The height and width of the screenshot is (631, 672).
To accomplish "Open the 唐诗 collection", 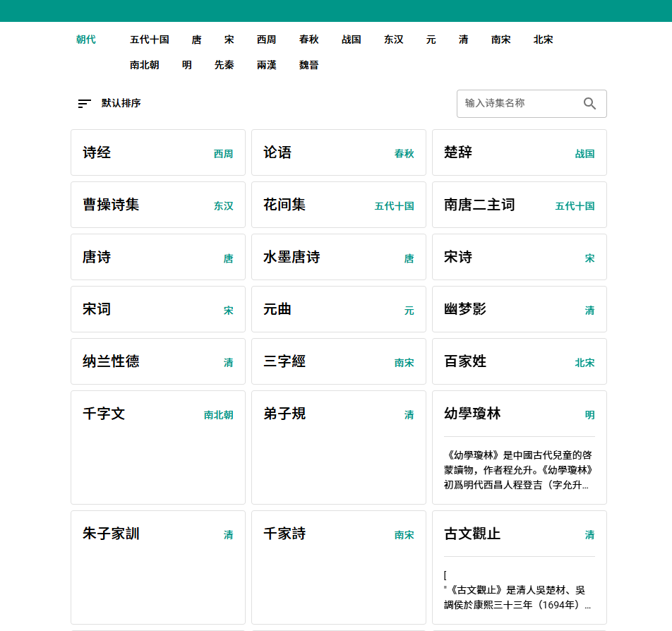I will point(158,257).
